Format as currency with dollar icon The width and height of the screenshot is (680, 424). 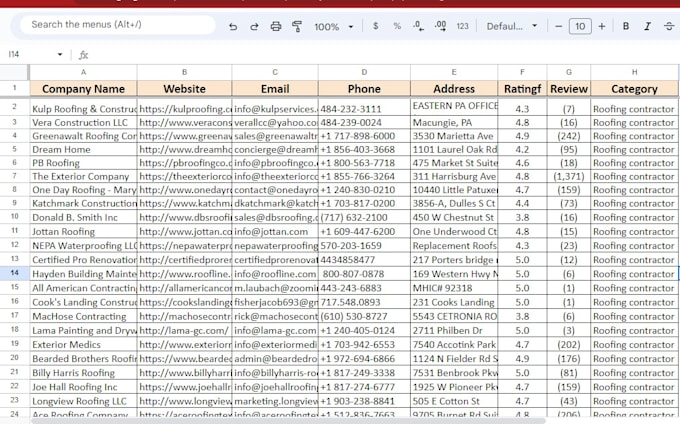(x=376, y=26)
